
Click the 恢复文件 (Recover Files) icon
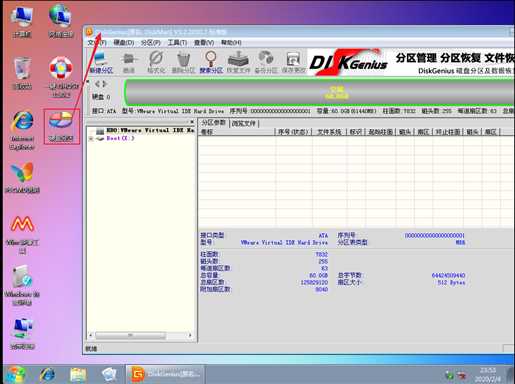point(238,62)
